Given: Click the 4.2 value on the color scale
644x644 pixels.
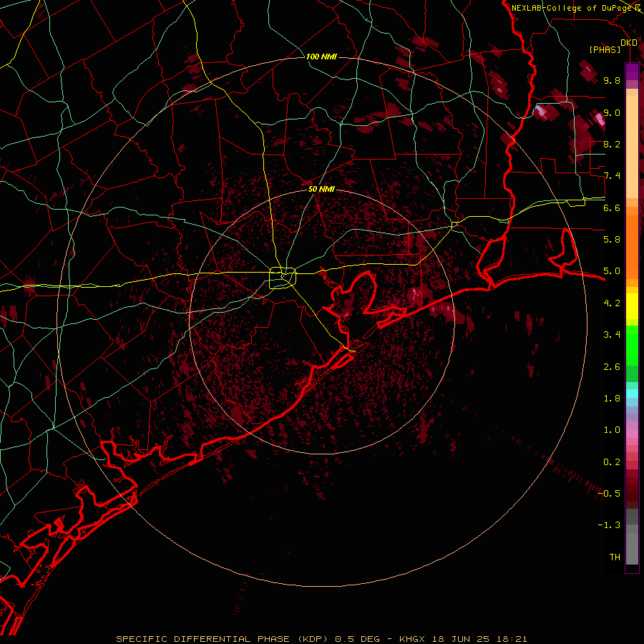Looking at the screenshot, I should [x=612, y=303].
